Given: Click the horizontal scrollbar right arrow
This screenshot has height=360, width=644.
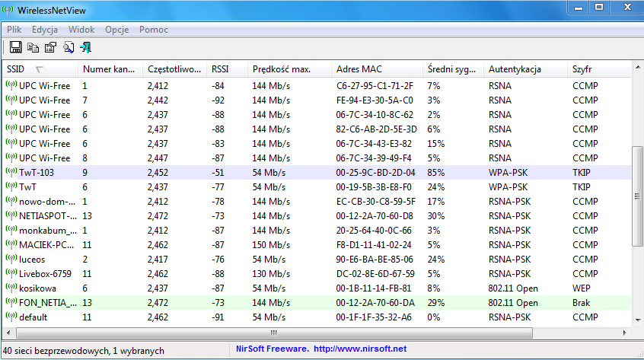Looking at the screenshot, I should pos(625,333).
